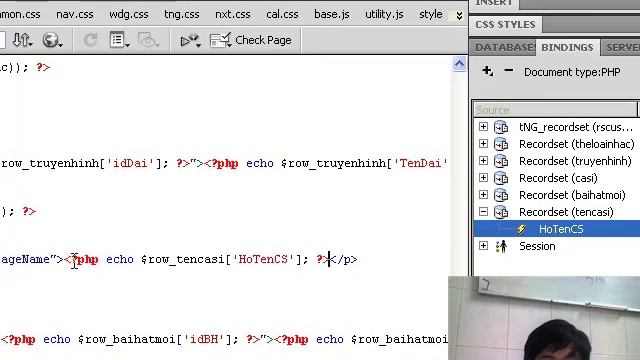The width and height of the screenshot is (640, 360).
Task: Select the HoTenCS binding field
Action: pos(561,229)
